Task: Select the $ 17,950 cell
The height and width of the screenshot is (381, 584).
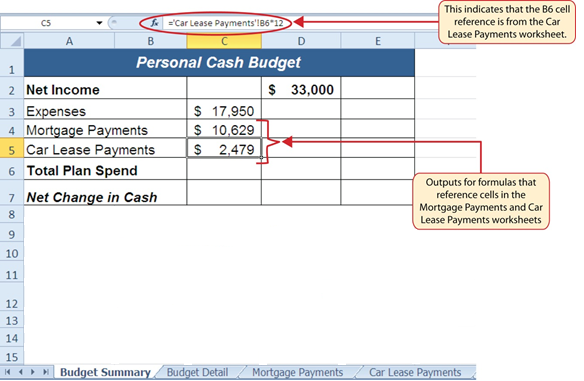Action: tap(224, 109)
